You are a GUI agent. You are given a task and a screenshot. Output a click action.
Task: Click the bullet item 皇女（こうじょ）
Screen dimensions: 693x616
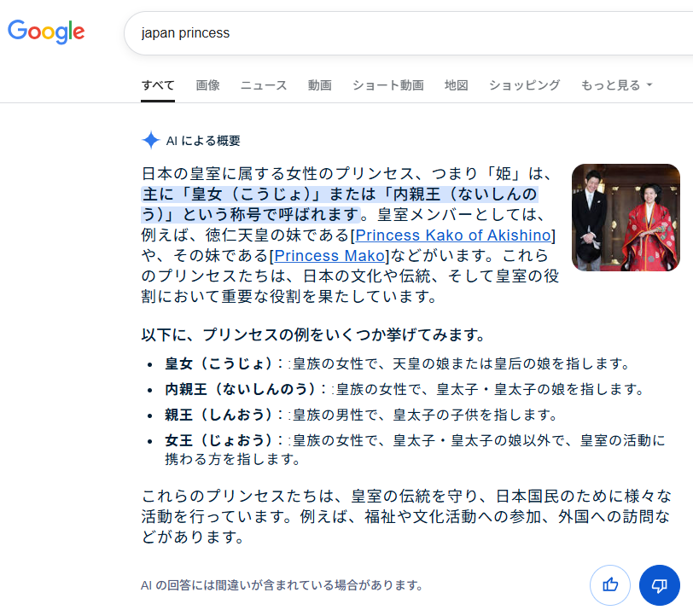coord(397,363)
